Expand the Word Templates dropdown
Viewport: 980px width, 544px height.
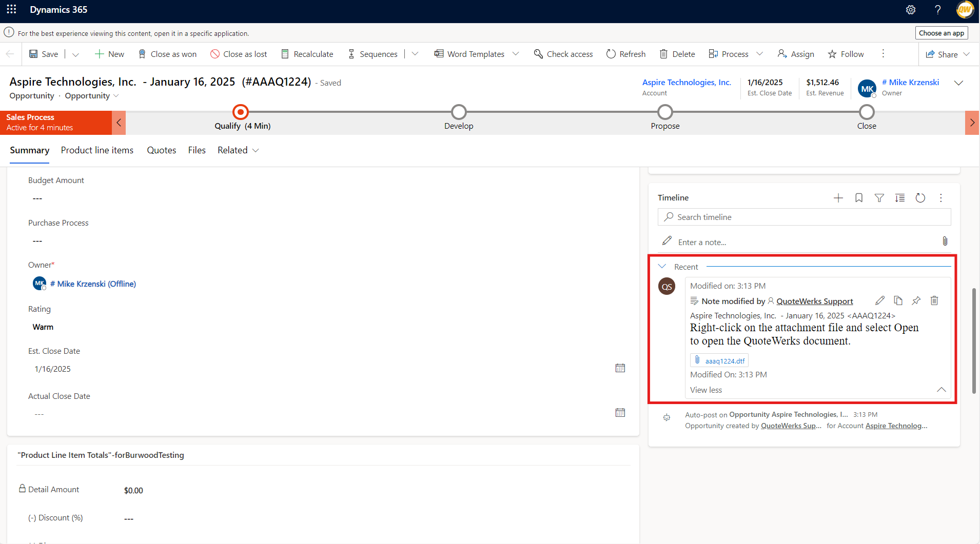516,54
